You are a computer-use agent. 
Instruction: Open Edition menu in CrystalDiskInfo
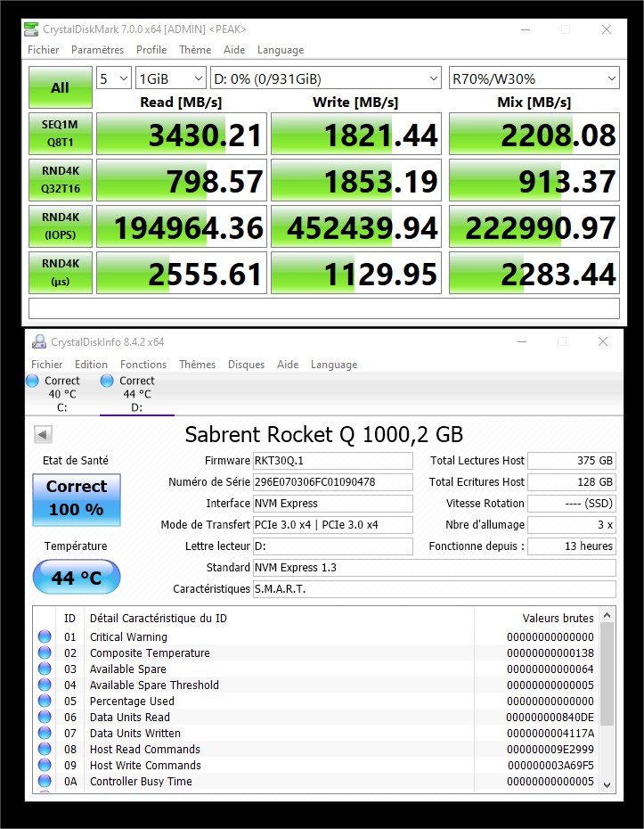tap(91, 365)
